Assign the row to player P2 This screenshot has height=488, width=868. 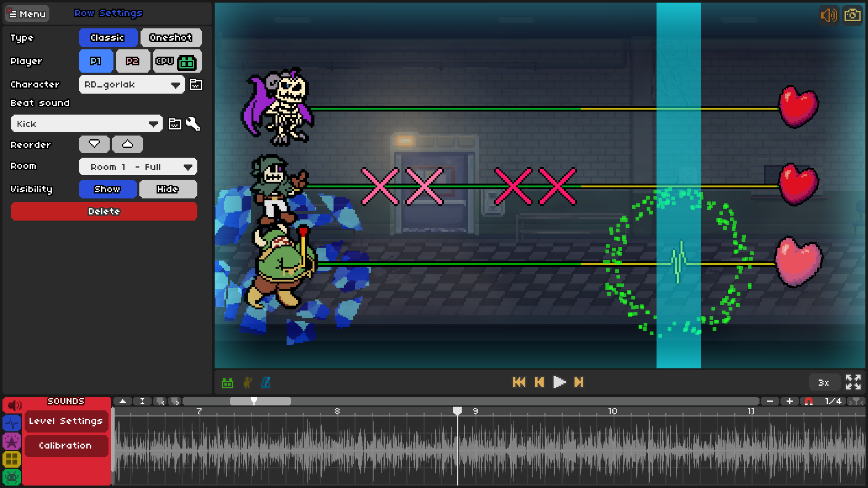tap(133, 62)
